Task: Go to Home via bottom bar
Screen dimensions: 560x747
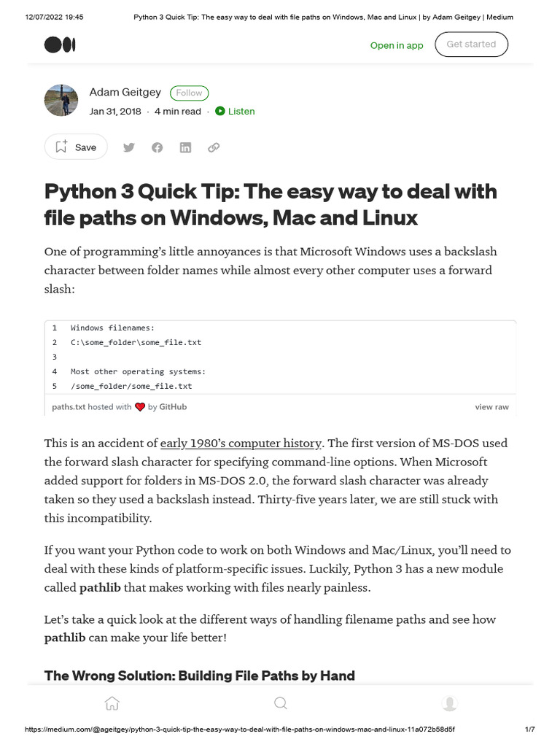Action: click(x=112, y=703)
